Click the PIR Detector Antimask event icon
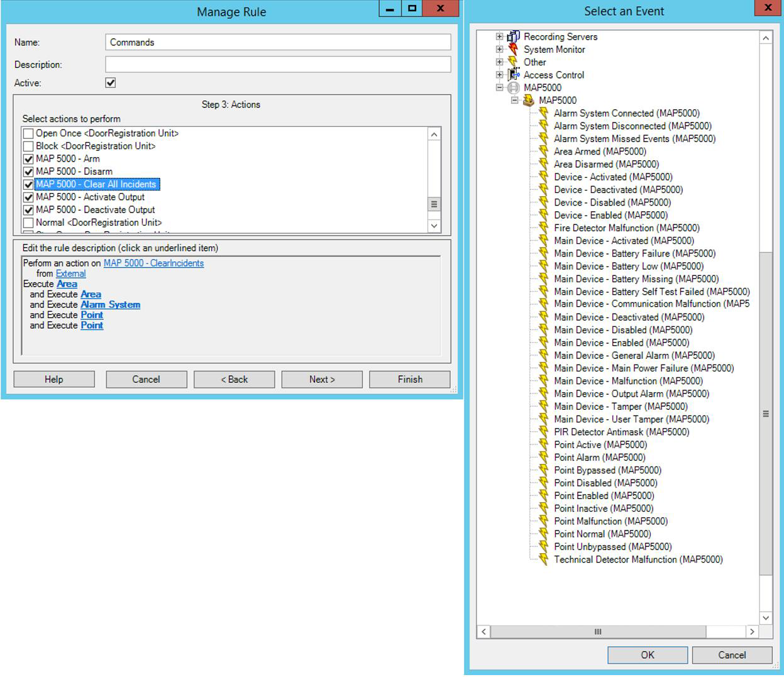 (x=544, y=432)
